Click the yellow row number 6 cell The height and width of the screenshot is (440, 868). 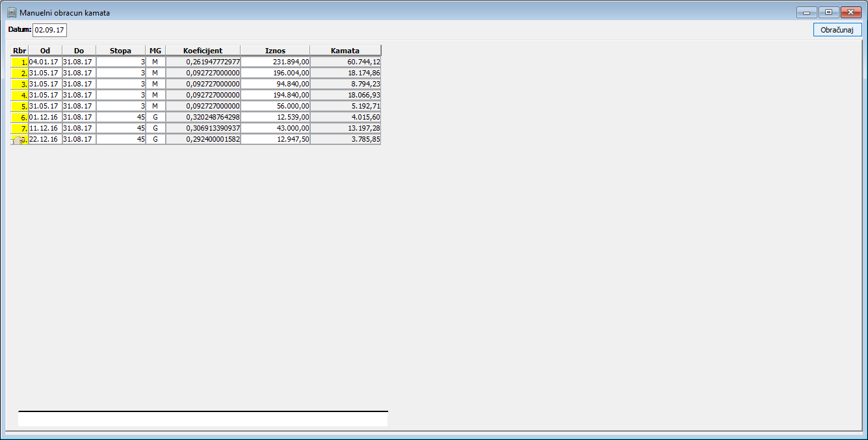click(20, 117)
